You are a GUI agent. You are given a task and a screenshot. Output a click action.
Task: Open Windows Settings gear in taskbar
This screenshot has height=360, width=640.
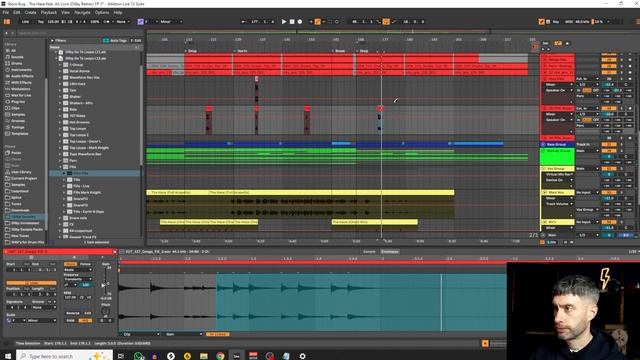302,356
